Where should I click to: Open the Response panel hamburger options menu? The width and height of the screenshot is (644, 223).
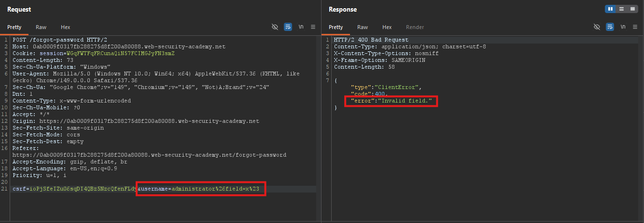coord(634,27)
